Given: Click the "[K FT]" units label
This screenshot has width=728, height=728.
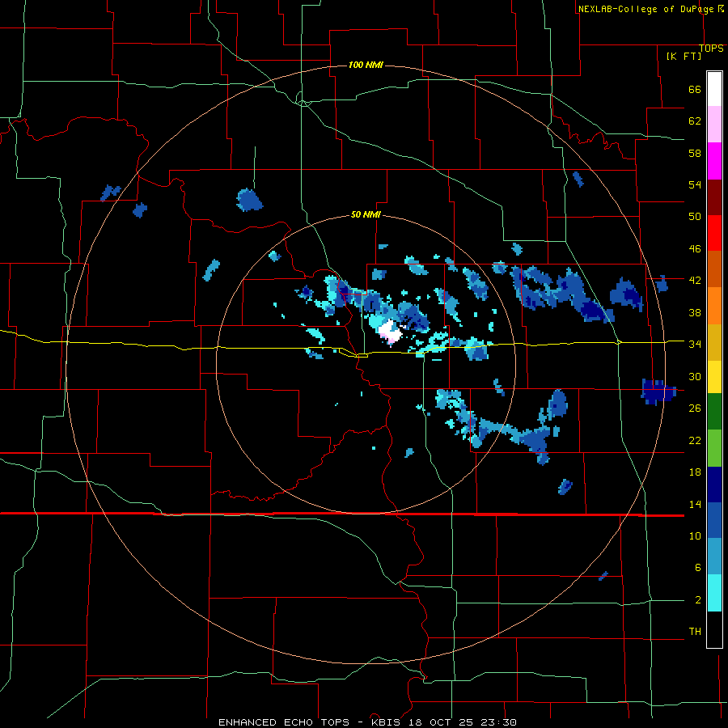Looking at the screenshot, I should [x=684, y=56].
